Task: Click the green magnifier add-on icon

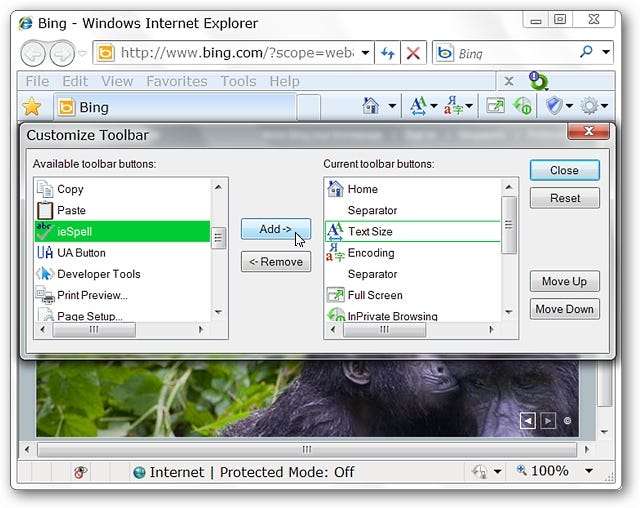Action: pyautogui.click(x=538, y=81)
